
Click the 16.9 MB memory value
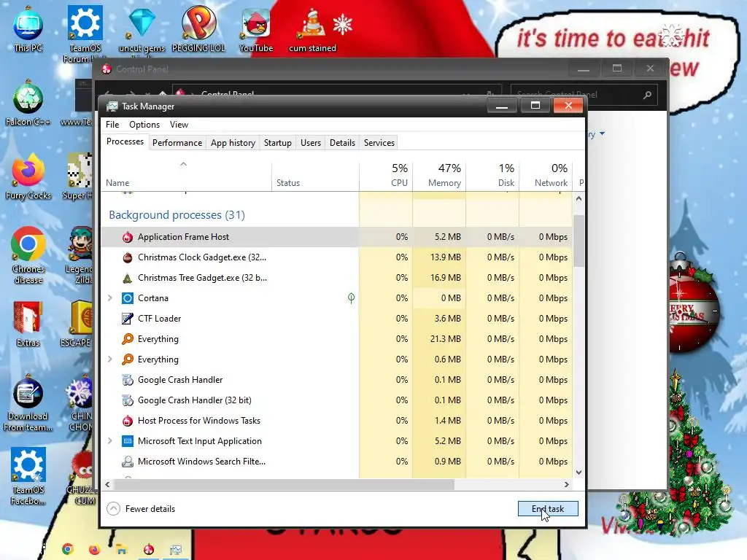tap(446, 278)
